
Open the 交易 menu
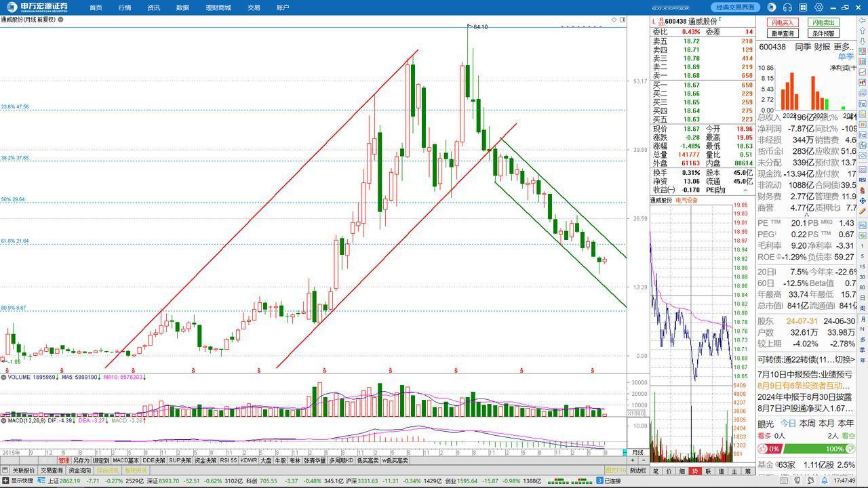coord(254,7)
